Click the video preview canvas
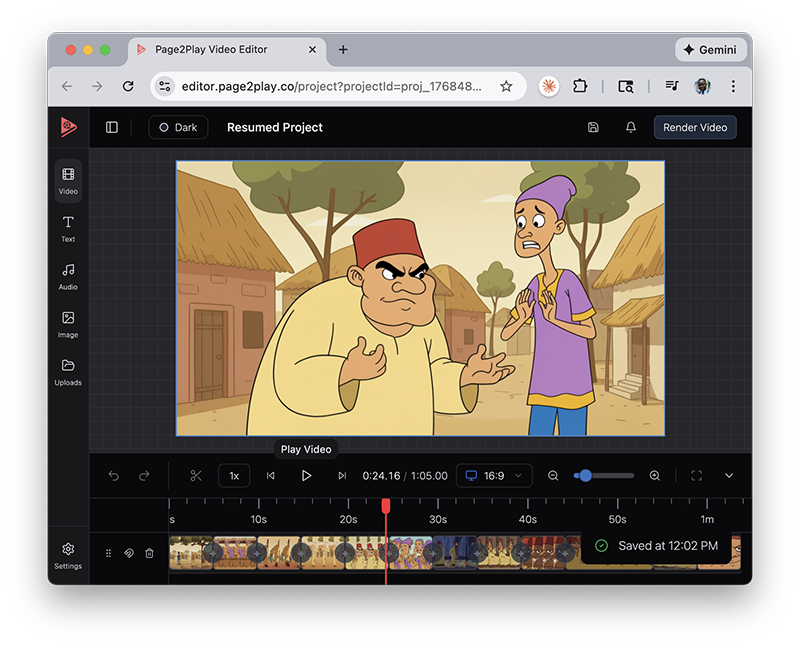 [x=420, y=298]
